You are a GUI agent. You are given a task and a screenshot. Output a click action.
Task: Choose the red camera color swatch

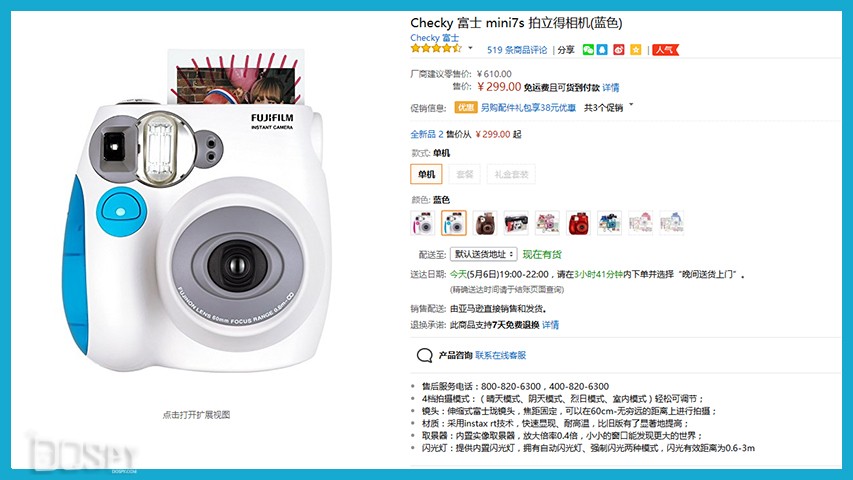[x=578, y=223]
